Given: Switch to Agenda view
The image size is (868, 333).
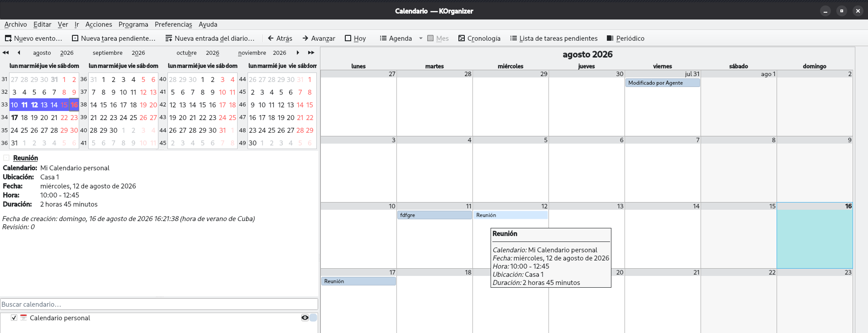Looking at the screenshot, I should [396, 39].
